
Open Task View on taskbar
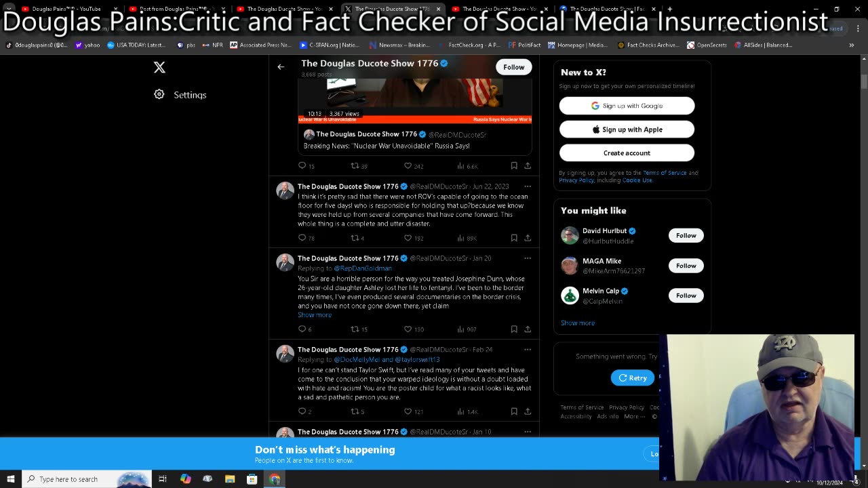point(163,479)
